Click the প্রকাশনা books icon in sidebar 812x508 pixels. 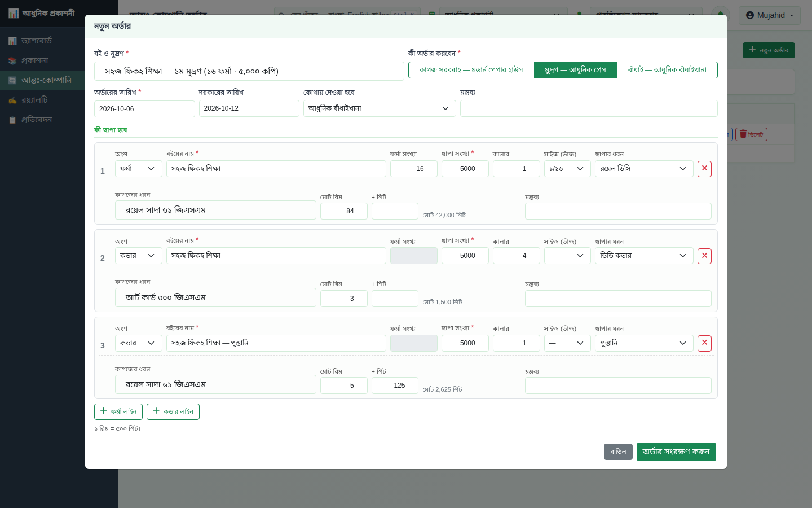tap(12, 60)
